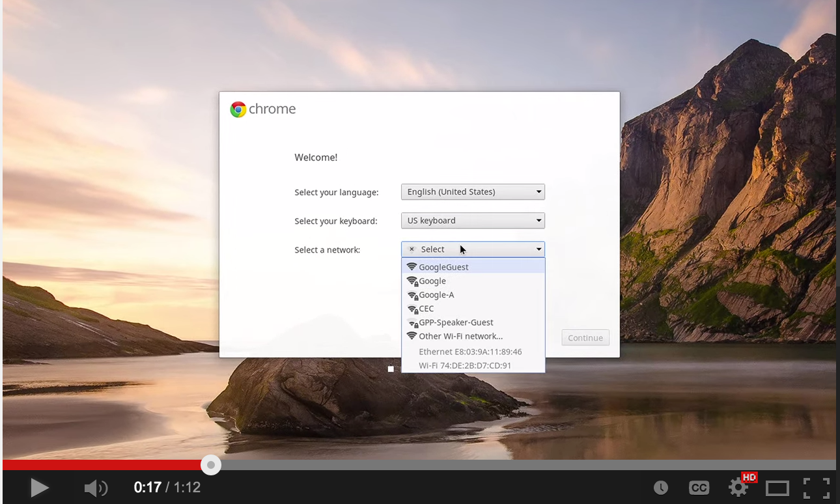Click the Continue button
This screenshot has height=504, width=840.
pyautogui.click(x=585, y=338)
